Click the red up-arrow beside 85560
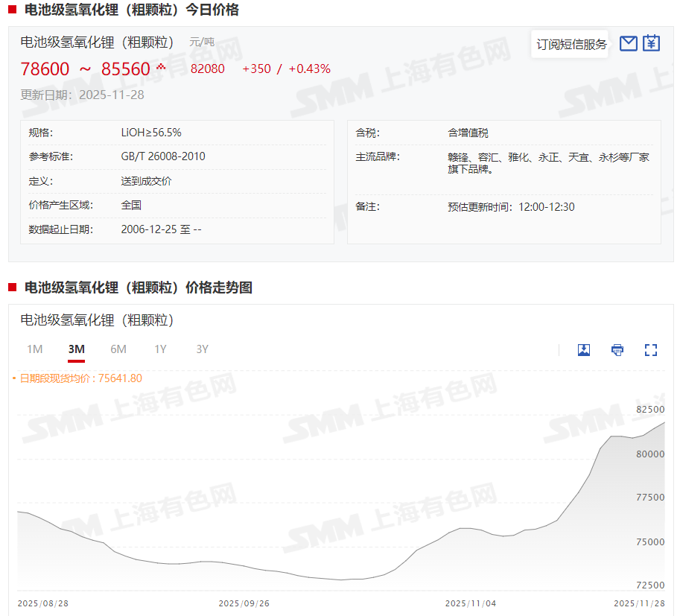 (161, 68)
